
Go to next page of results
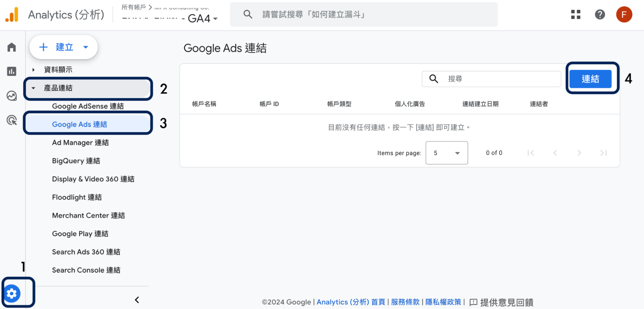tap(579, 153)
